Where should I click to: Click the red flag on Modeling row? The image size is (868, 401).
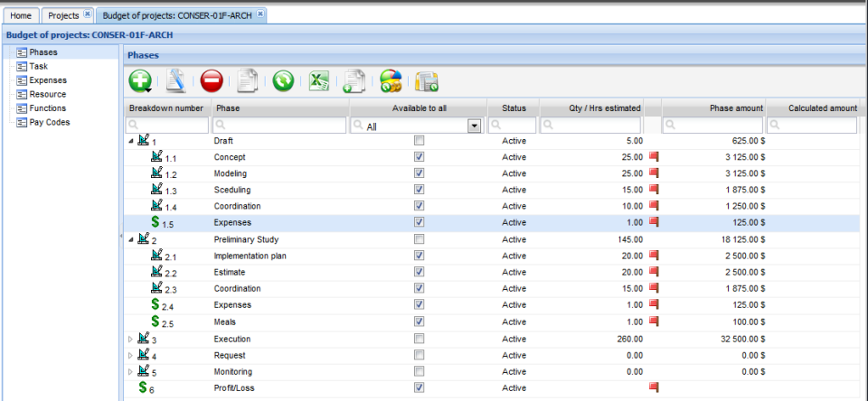[654, 173]
